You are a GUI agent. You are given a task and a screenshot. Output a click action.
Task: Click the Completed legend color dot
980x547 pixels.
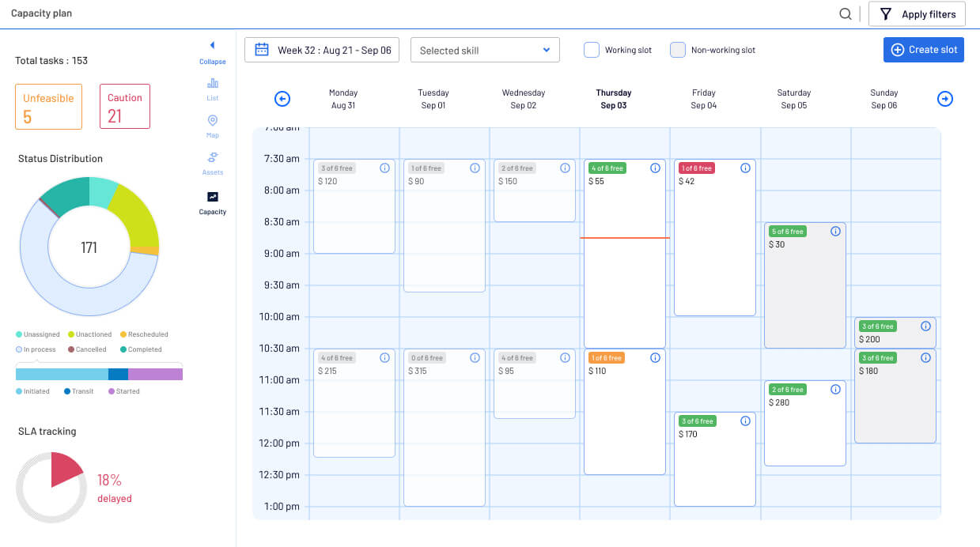123,349
